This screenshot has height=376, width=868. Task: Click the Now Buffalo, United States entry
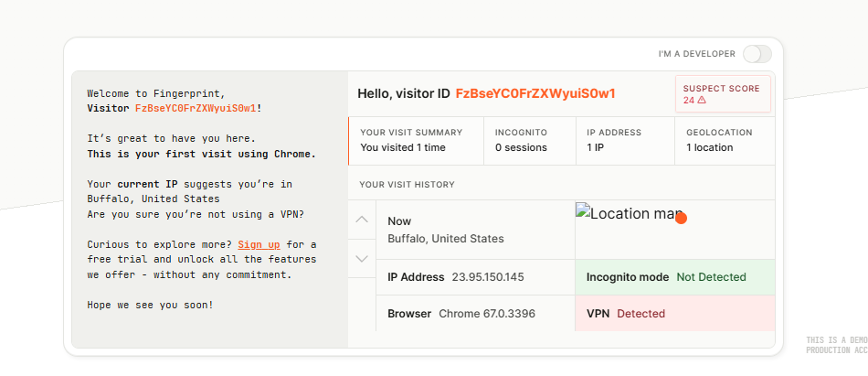[x=475, y=230]
